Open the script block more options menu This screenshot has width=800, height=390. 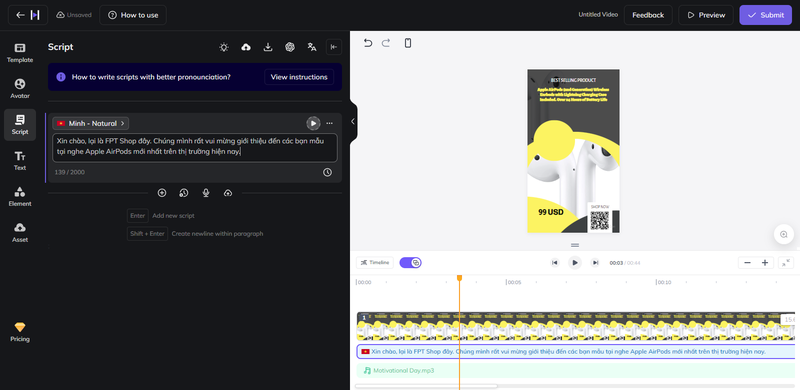point(330,123)
